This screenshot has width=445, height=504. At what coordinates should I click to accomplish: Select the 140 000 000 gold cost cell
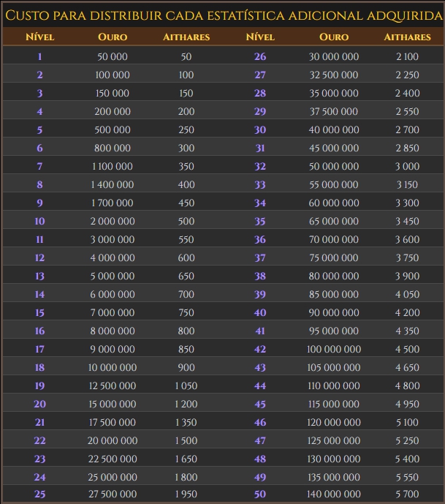[334, 494]
